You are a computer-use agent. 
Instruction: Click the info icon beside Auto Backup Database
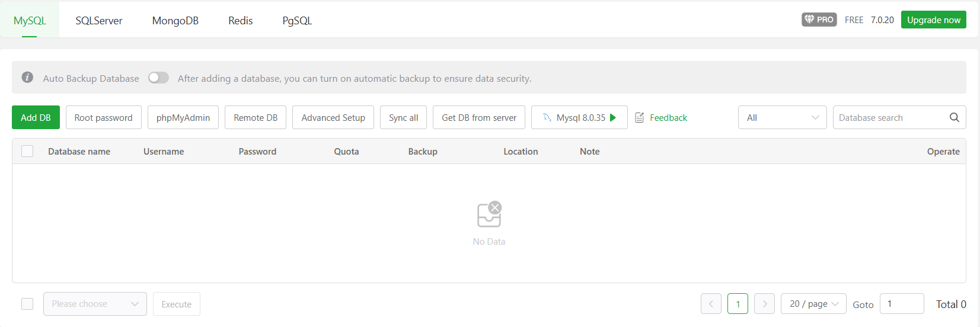point(27,78)
